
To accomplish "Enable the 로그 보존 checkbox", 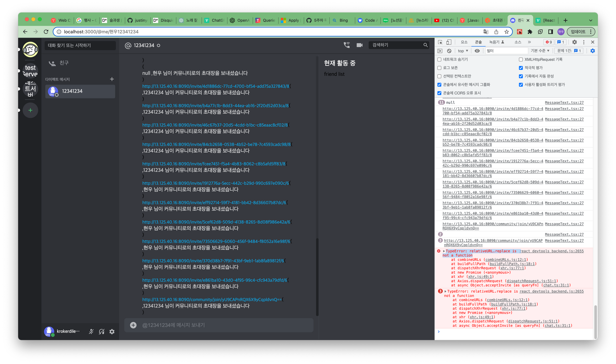I will pyautogui.click(x=440, y=68).
